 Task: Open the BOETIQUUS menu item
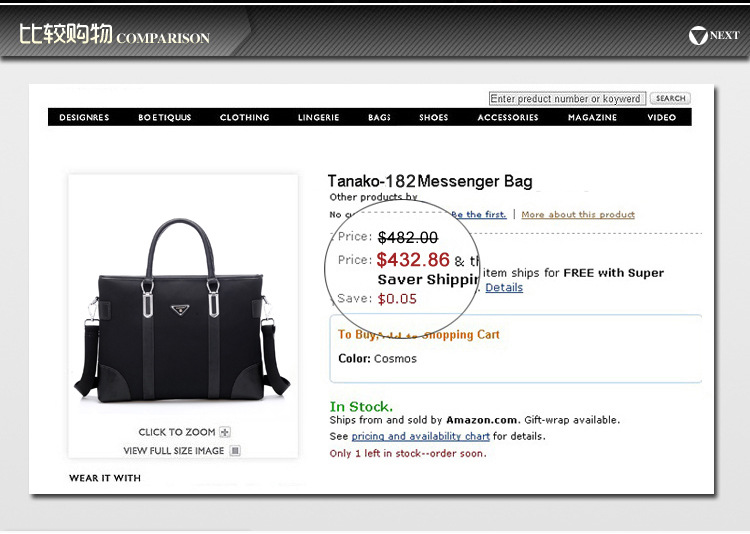[x=165, y=117]
